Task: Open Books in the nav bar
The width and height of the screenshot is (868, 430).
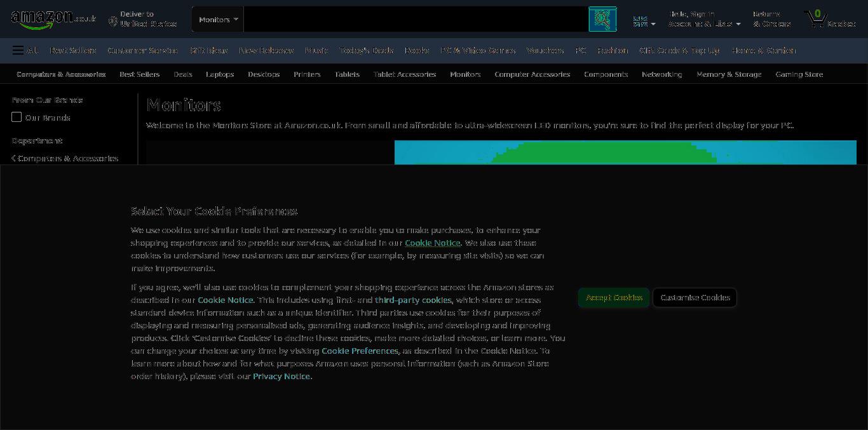Action: (x=417, y=50)
